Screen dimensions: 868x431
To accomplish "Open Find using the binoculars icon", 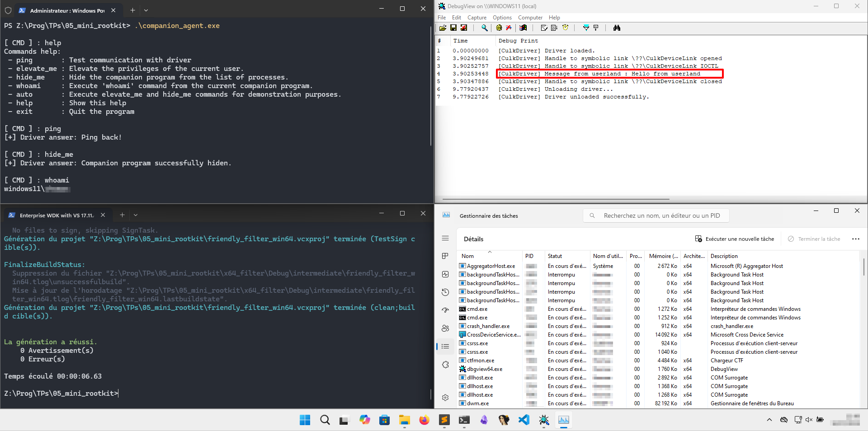I will coord(617,28).
